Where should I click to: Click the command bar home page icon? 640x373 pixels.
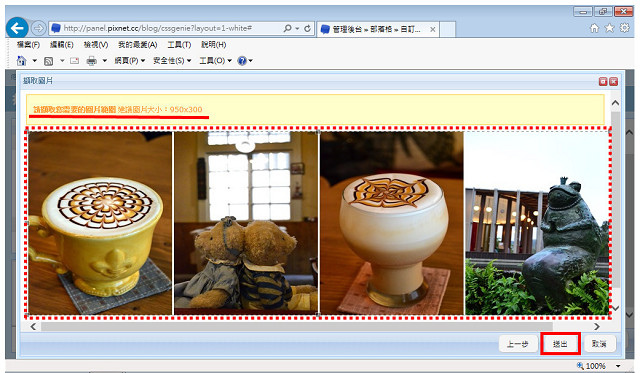21,61
